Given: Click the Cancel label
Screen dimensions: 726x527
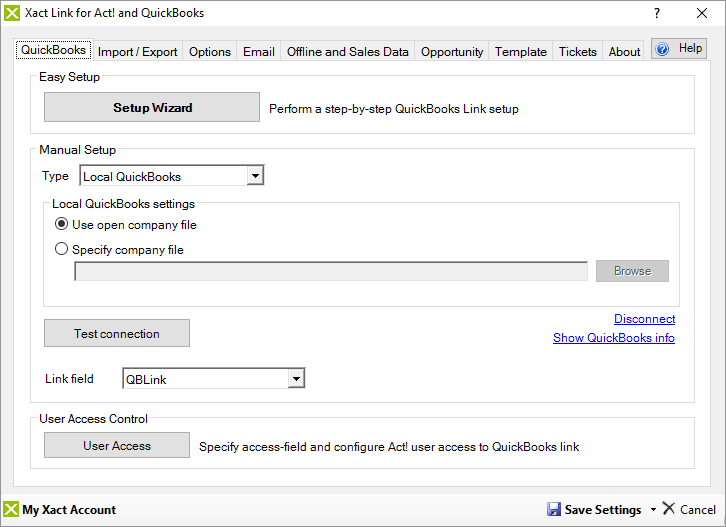Looking at the screenshot, I should pos(698,509).
